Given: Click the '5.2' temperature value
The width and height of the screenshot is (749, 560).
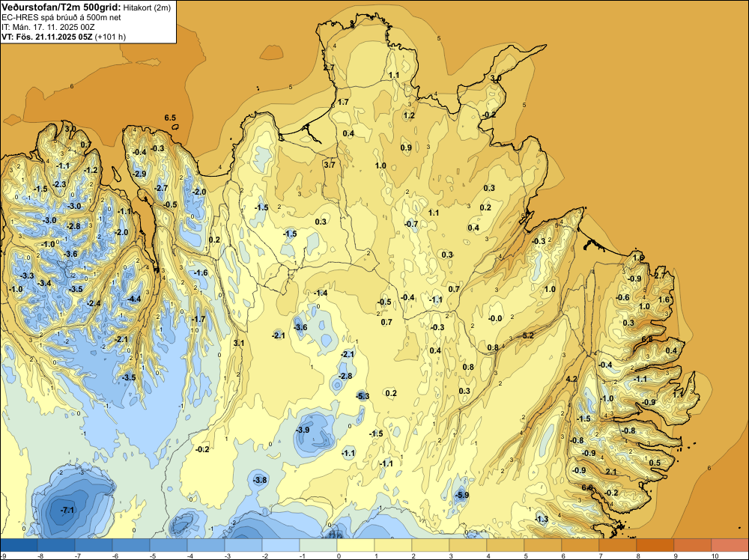Looking at the screenshot, I should point(528,335).
